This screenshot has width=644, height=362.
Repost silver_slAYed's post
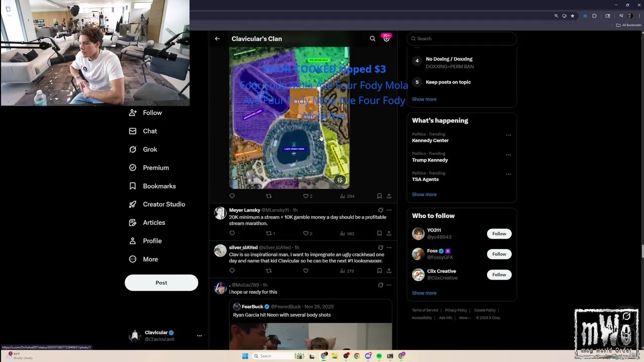269,271
